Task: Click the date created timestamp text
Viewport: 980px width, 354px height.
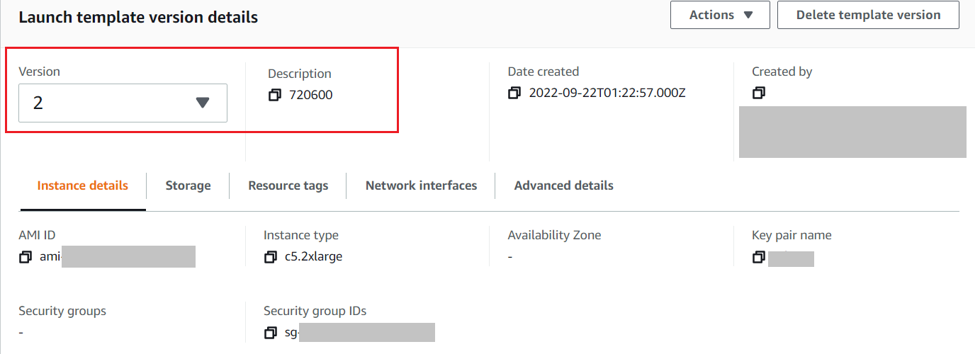Action: point(607,93)
